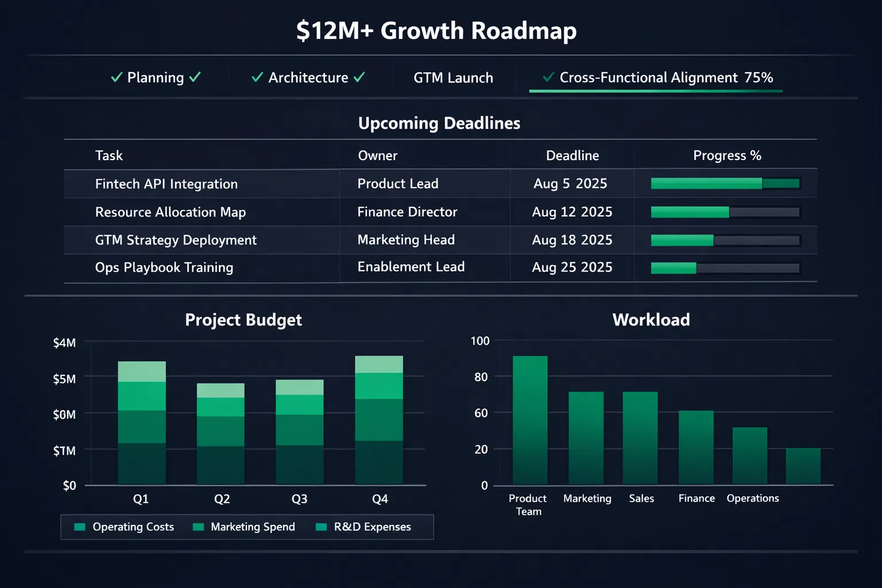Click the Marketing Spend legend swatch icon
Image resolution: width=882 pixels, height=588 pixels.
pos(198,527)
